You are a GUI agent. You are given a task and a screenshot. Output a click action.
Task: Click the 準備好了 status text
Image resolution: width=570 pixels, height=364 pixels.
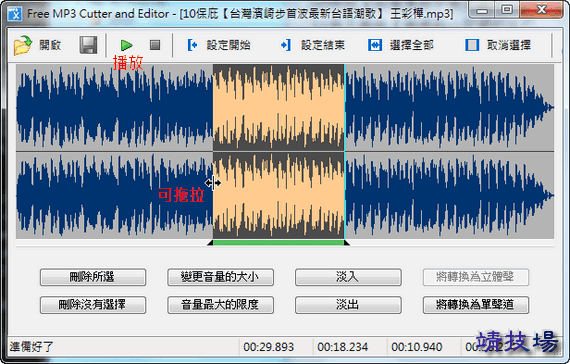point(31,347)
